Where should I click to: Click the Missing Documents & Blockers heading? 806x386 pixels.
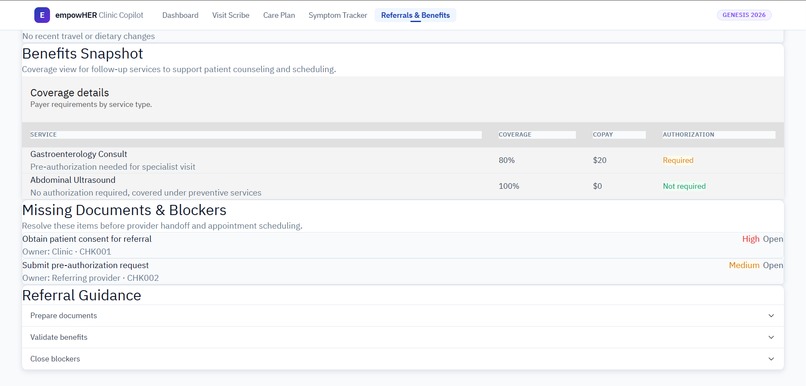pyautogui.click(x=124, y=210)
